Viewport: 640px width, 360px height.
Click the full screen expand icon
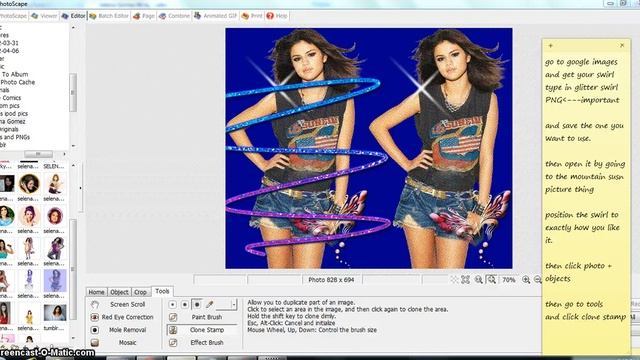[465, 280]
